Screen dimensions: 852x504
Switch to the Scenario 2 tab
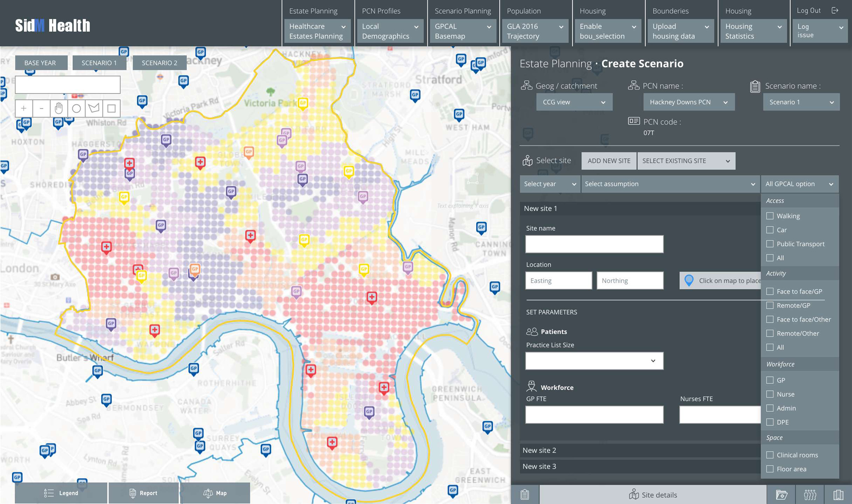point(159,63)
